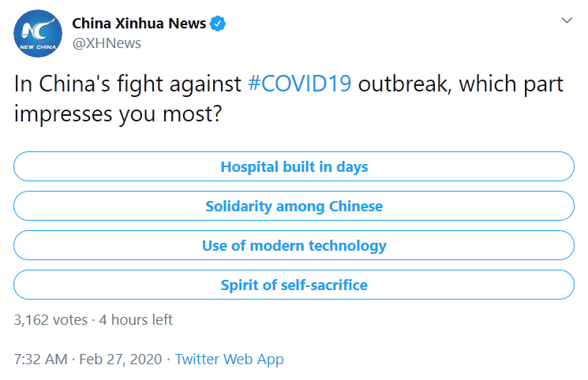Viewport: 588px width, 380px height.
Task: Click the text 'impresses you most?'
Action: click(x=118, y=114)
